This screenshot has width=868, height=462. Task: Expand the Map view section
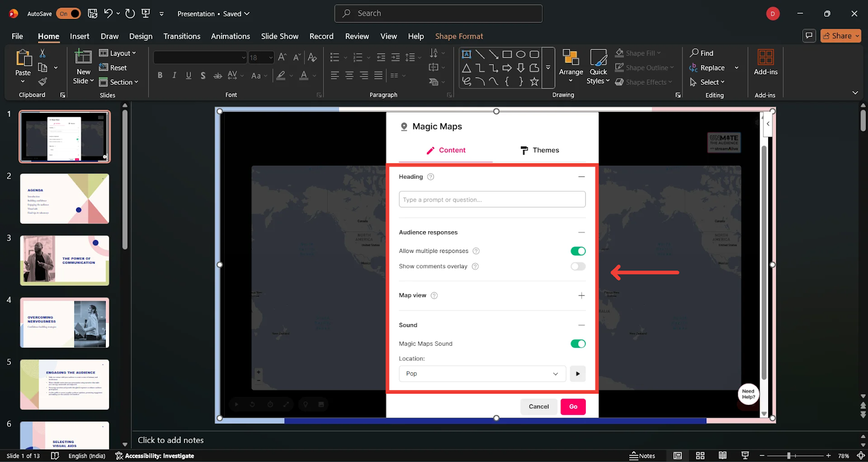tap(581, 295)
